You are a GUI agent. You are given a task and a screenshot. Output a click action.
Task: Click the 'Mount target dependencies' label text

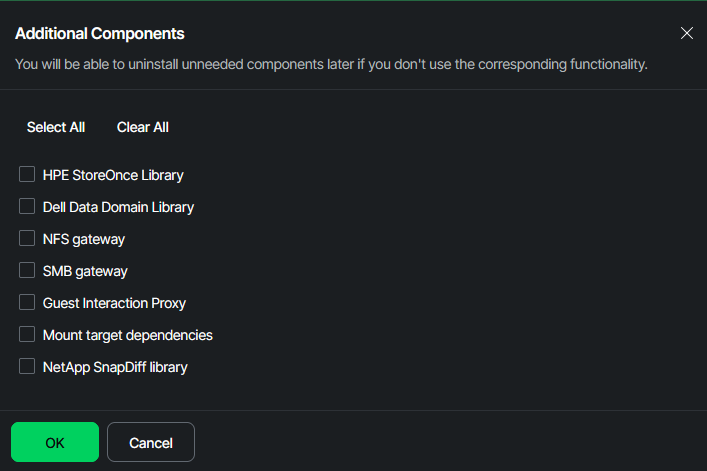point(127,335)
